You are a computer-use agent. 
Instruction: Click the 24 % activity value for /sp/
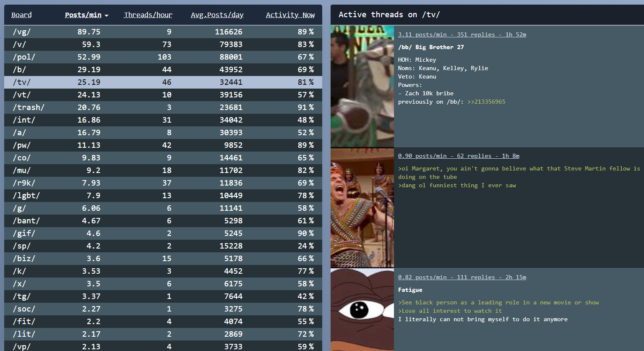[x=306, y=246]
